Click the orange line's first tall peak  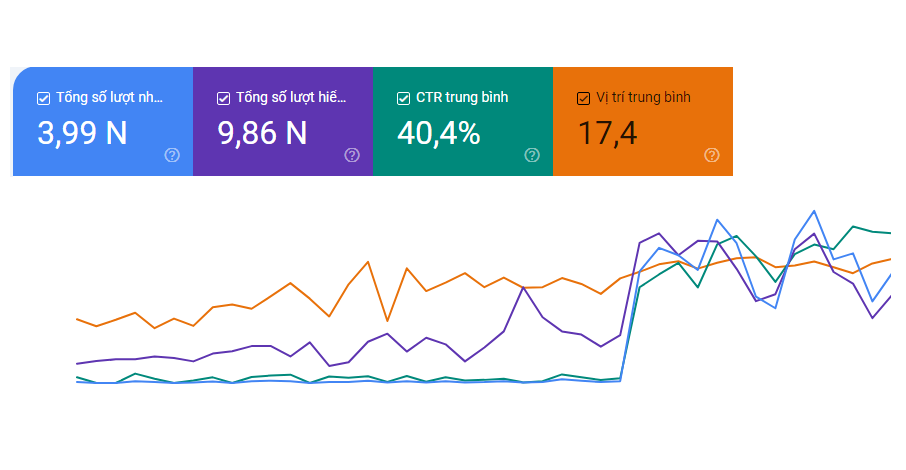(369, 262)
